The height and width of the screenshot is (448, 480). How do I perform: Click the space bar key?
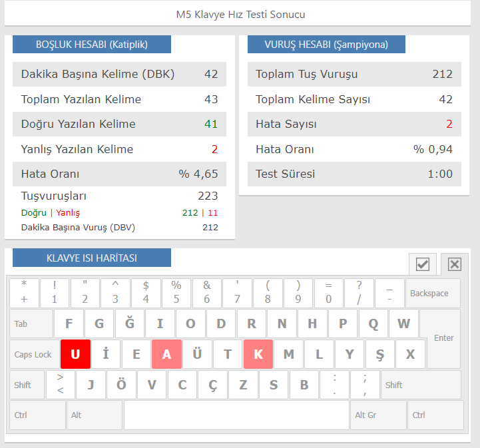pyautogui.click(x=236, y=415)
